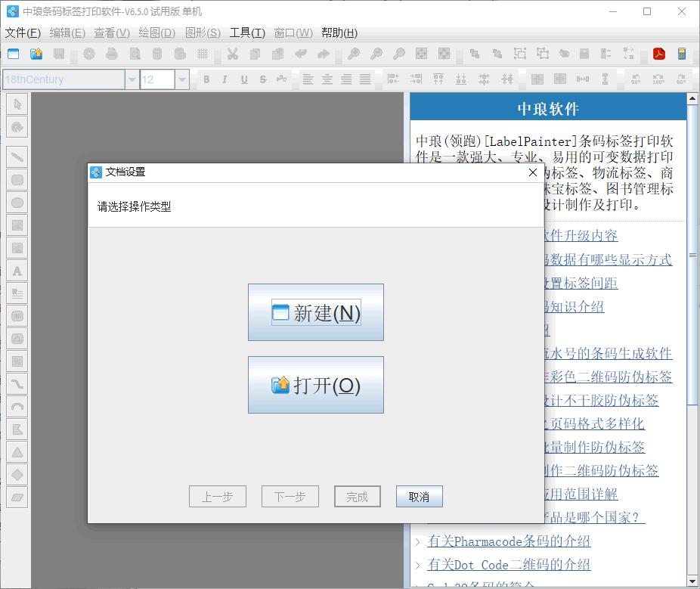Expand chevron beside Dot Code article

[418, 566]
